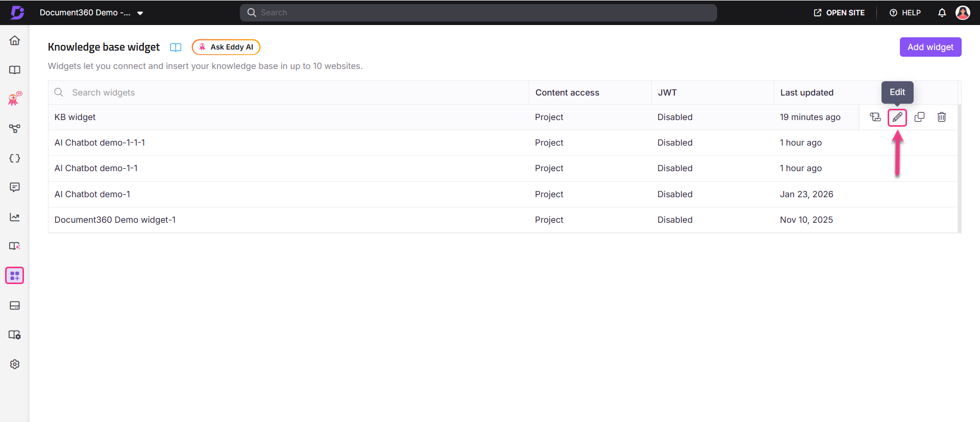Select the KB widget row name
980x422 pixels.
click(x=75, y=117)
